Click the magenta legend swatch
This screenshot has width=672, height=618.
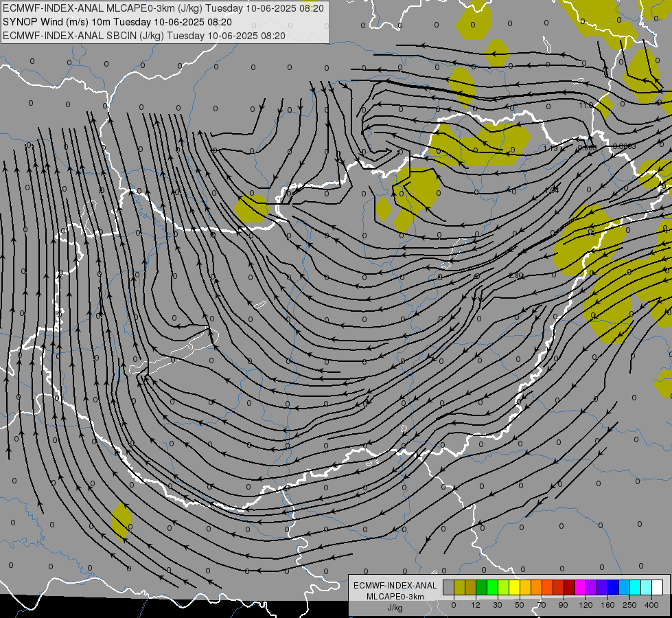click(x=581, y=587)
